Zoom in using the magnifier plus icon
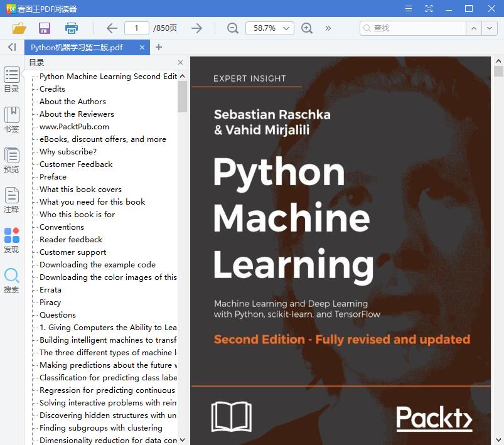 coord(306,28)
